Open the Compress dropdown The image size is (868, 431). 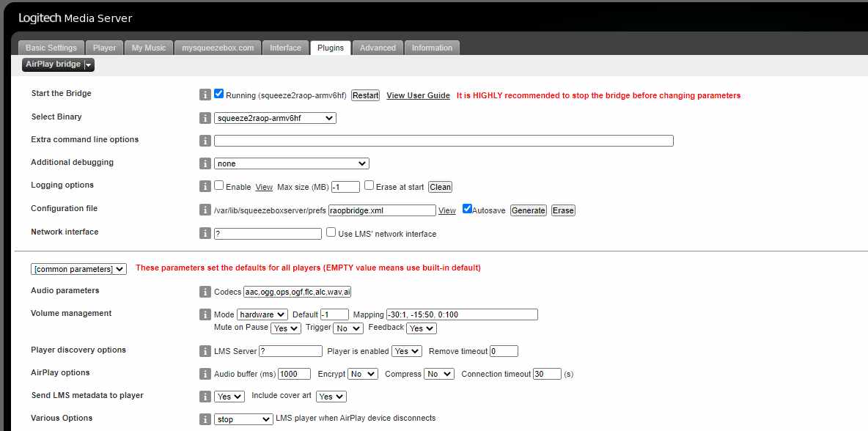(439, 374)
